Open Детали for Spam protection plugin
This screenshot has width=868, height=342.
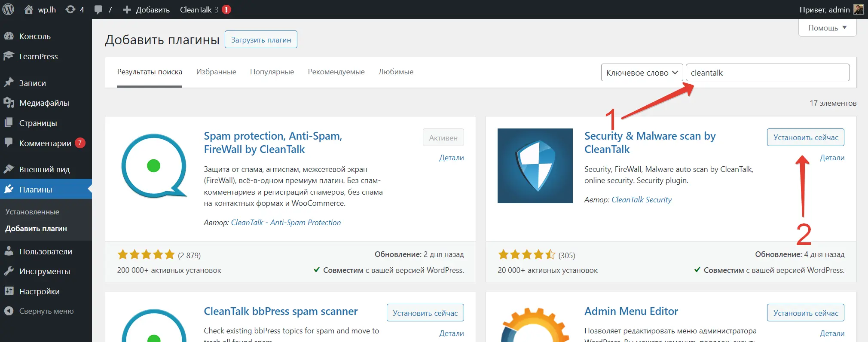451,158
